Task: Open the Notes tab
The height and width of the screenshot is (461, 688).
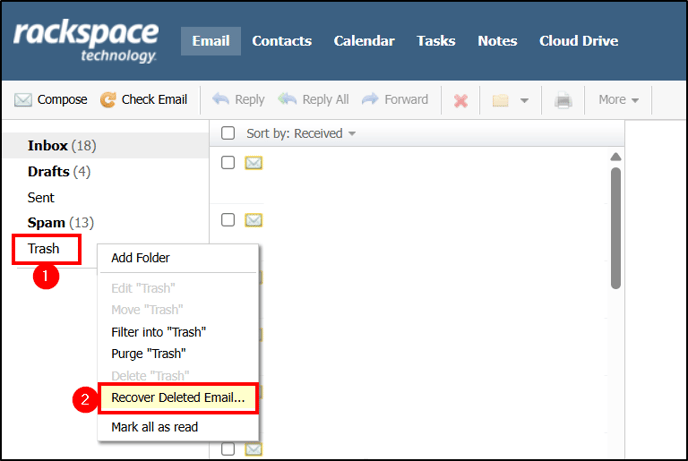Action: click(498, 41)
